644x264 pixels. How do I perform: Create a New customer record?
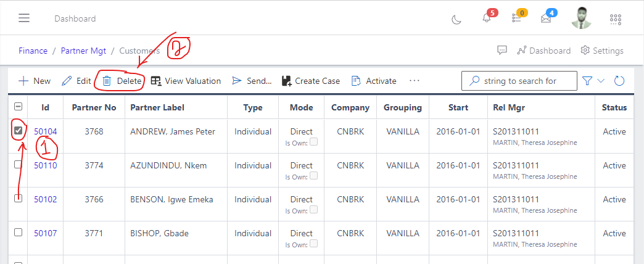(35, 81)
